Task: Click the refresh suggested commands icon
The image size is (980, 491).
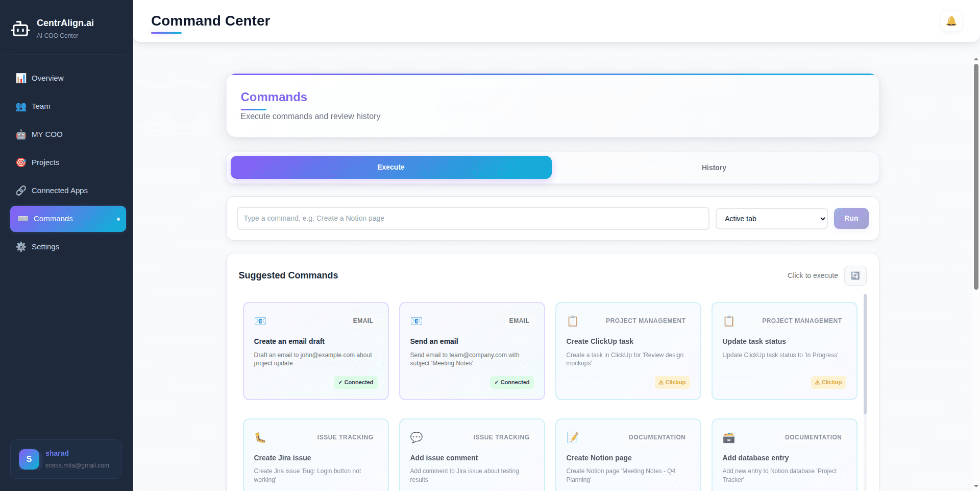Action: tap(855, 275)
